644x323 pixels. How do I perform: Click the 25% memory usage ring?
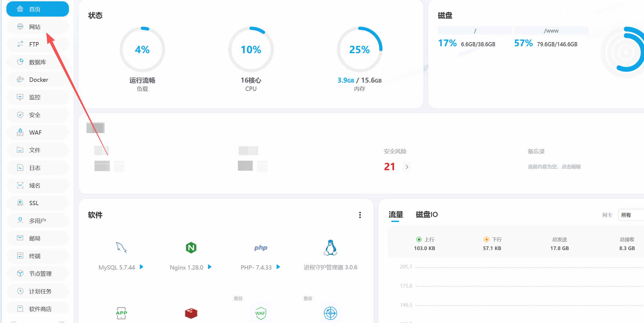[359, 49]
